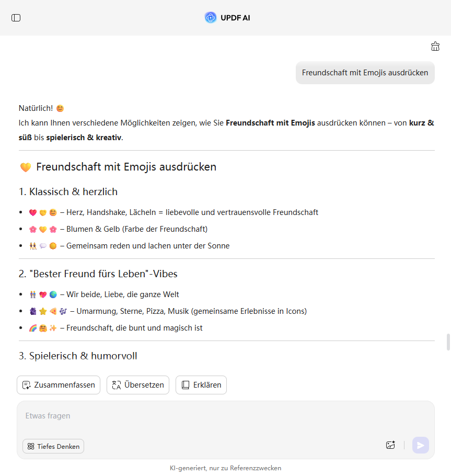451x476 pixels.
Task: Choose the Übersetzen quick action
Action: pos(138,385)
